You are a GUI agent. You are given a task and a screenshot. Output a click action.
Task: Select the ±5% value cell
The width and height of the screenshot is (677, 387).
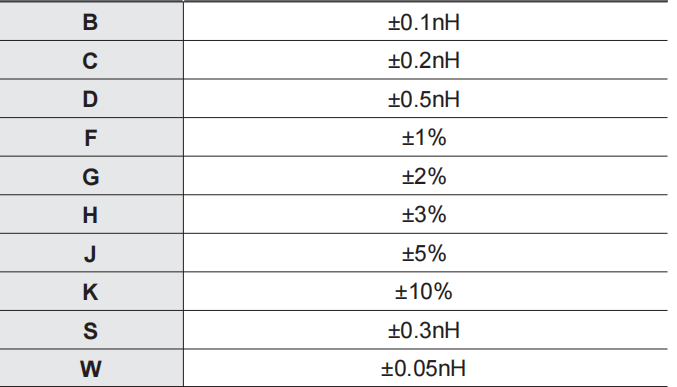425,253
